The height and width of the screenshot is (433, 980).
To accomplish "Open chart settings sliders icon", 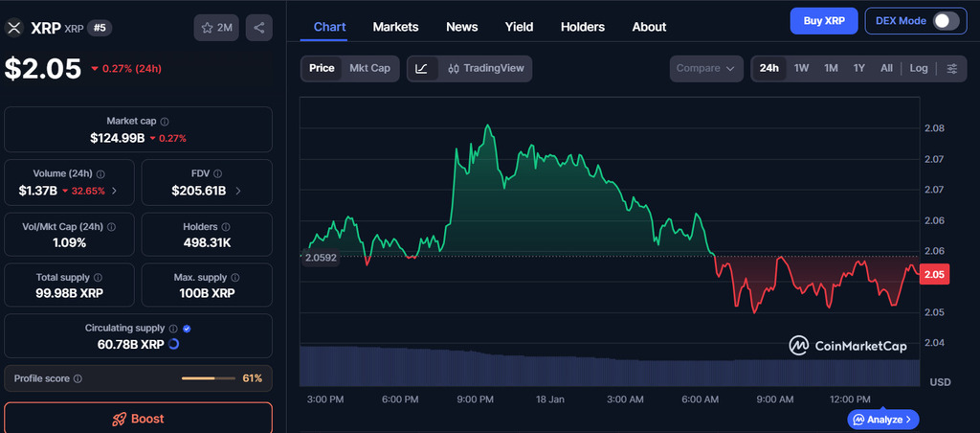I will click(x=951, y=68).
